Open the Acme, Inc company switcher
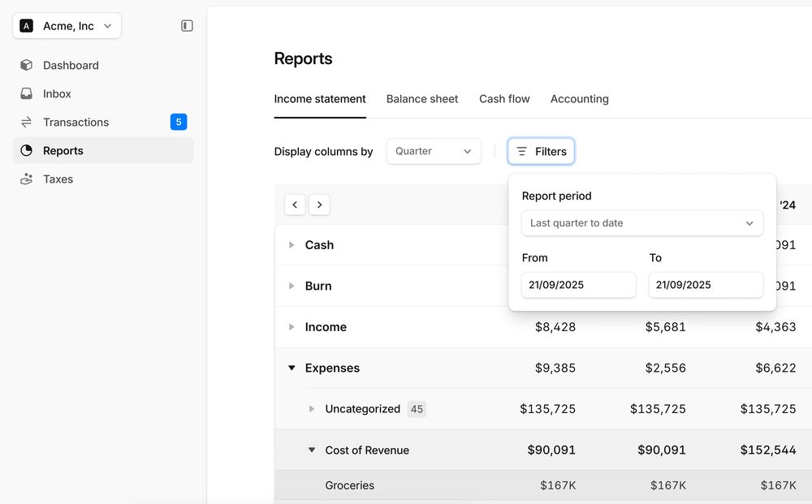 67,26
